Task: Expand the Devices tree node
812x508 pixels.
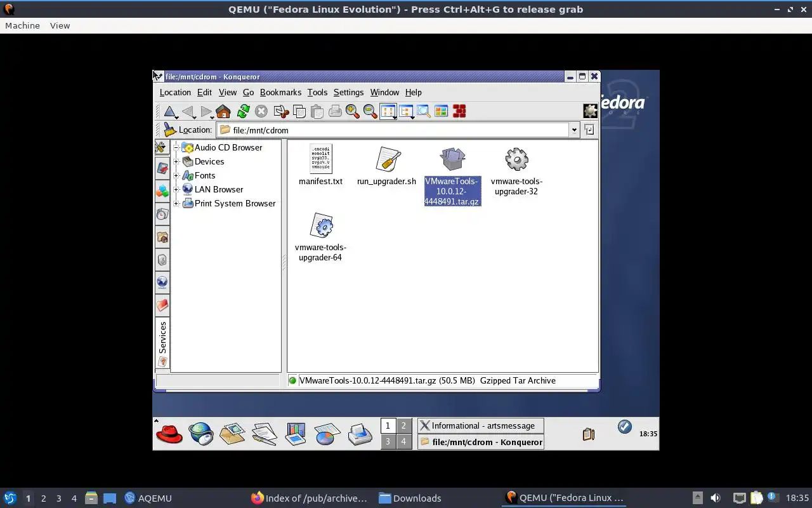Action: point(177,161)
